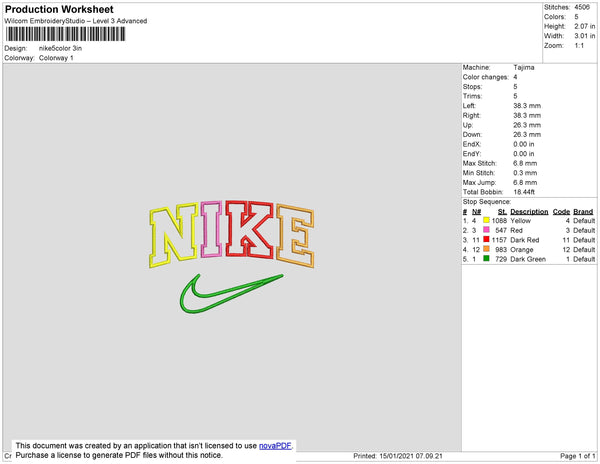The image size is (600, 464).
Task: Click the novaPDF hyperlink
Action: (275, 446)
